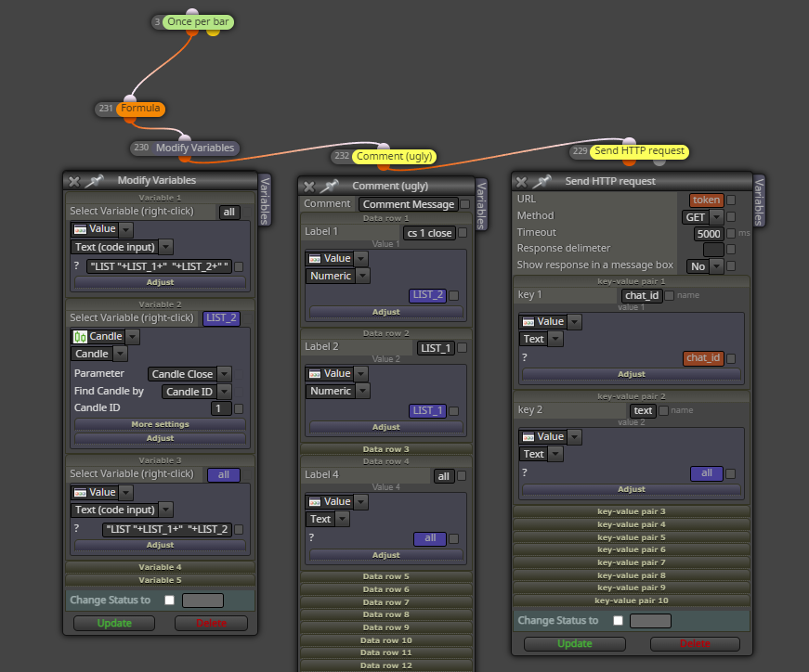Viewport: 809px width, 672px height.
Task: Pin the Comment (ugly) panel
Action: (x=329, y=186)
